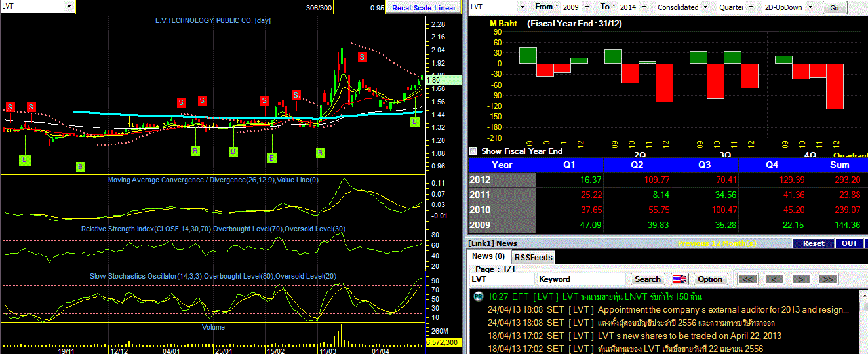The height and width of the screenshot is (354, 868).
Task: Click the L.V.TECHNOLOGY PUBLIC CO. chart title
Action: coord(212,20)
